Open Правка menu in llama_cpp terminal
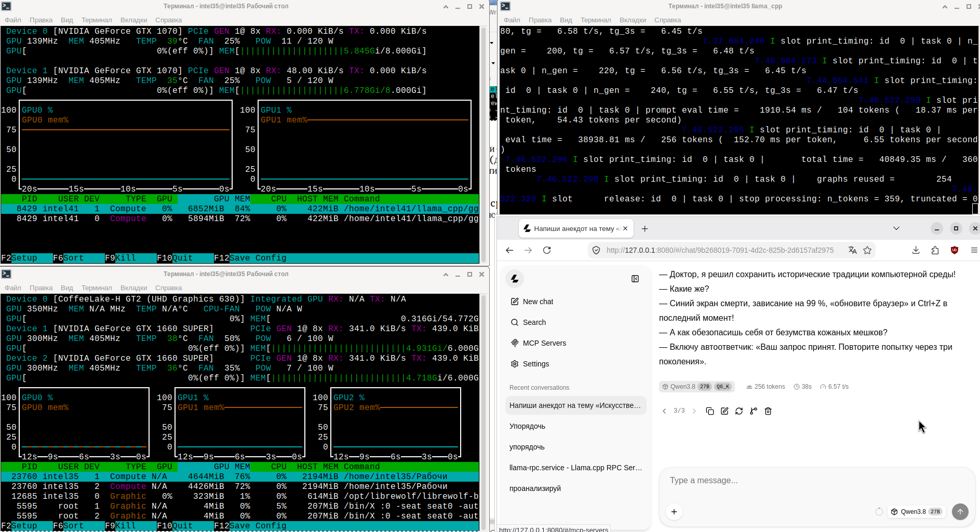 540,20
